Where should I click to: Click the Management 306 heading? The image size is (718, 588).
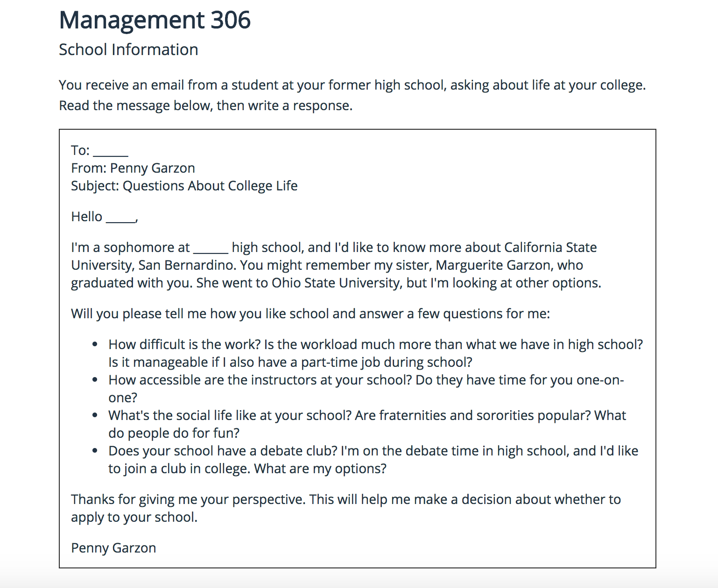(x=155, y=20)
